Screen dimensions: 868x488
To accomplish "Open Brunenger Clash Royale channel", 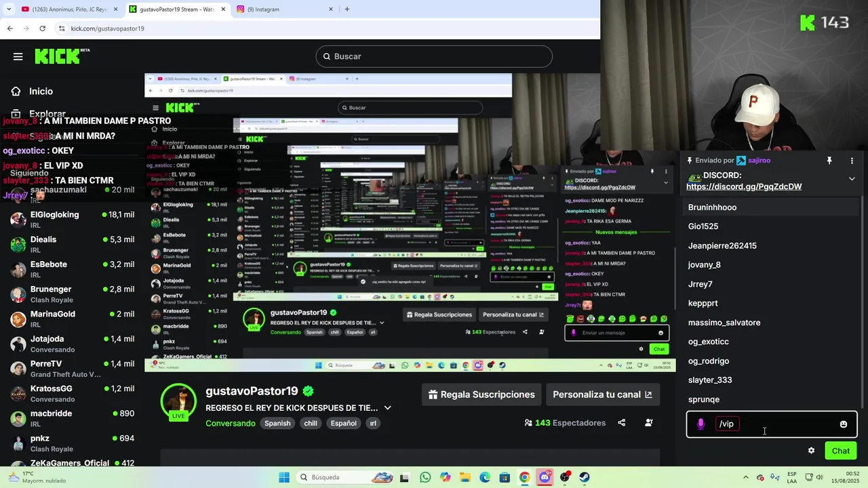I will [73, 294].
